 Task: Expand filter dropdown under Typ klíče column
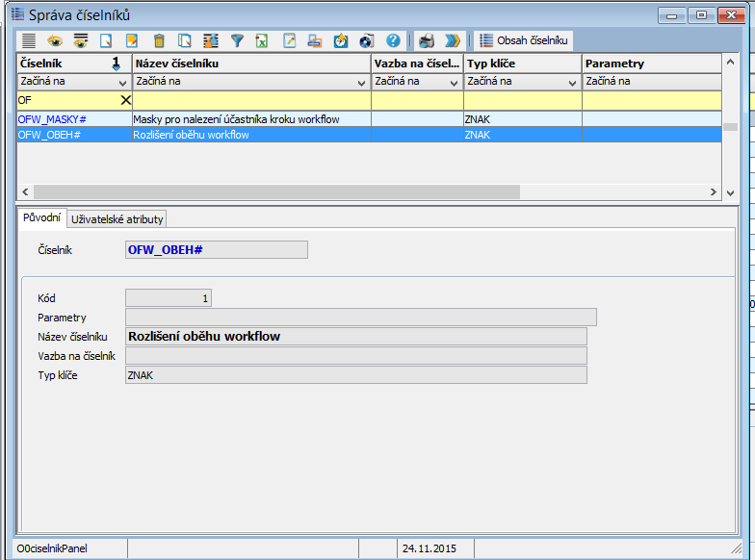(572, 82)
